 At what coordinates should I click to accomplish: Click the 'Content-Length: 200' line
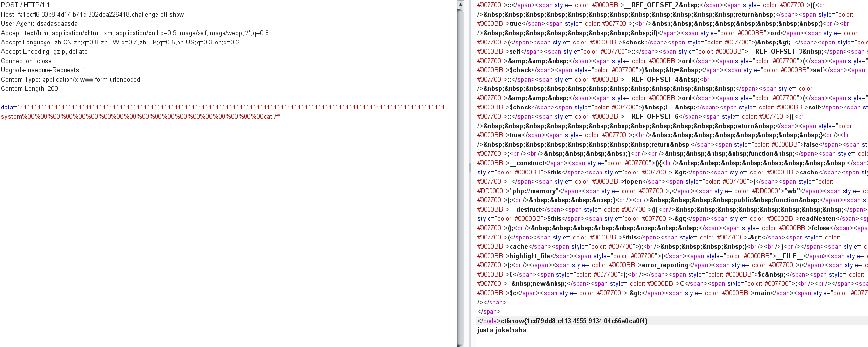pos(29,88)
